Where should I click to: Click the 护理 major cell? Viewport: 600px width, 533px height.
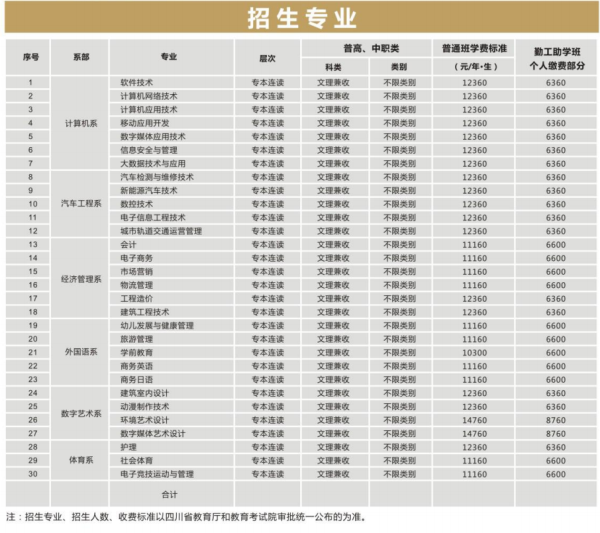171,447
